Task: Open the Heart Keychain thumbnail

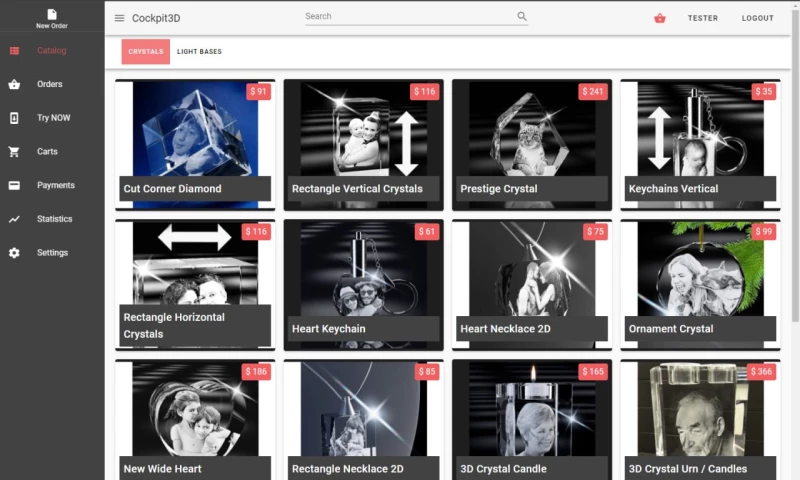Action: pos(363,285)
